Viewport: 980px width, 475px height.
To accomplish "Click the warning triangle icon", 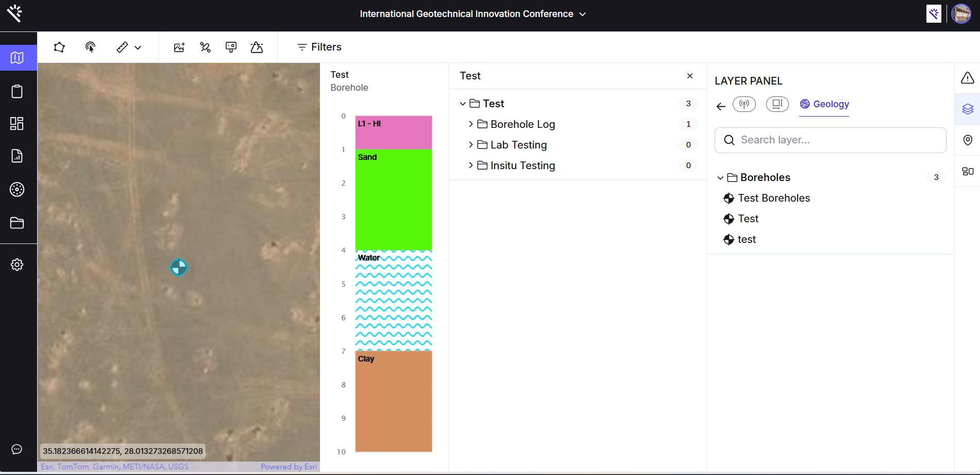I will (967, 78).
